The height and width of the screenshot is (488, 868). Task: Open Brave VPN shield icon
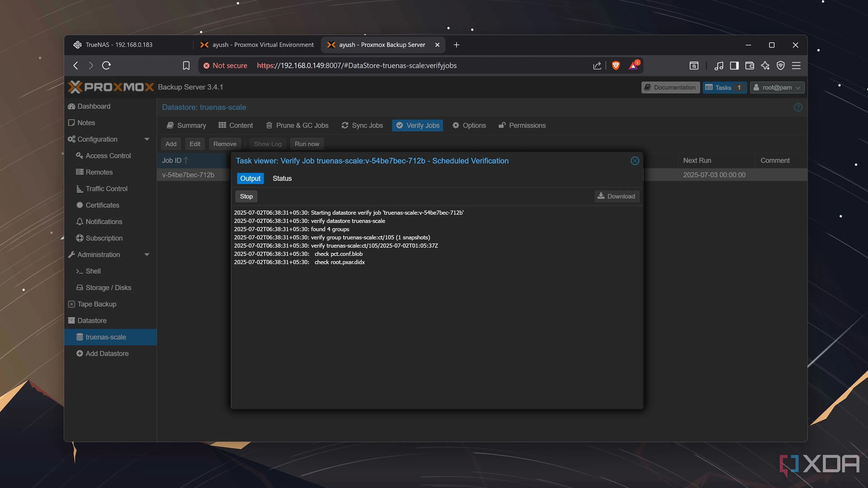[x=780, y=65]
